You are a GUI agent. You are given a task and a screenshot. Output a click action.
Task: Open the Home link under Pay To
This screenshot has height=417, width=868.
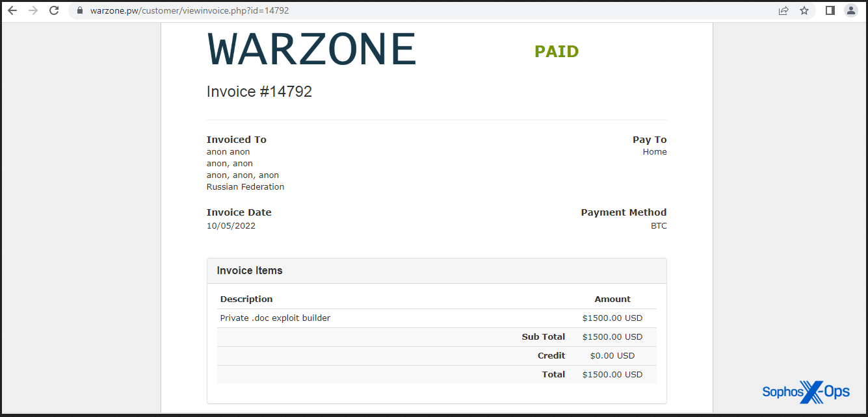pos(655,152)
